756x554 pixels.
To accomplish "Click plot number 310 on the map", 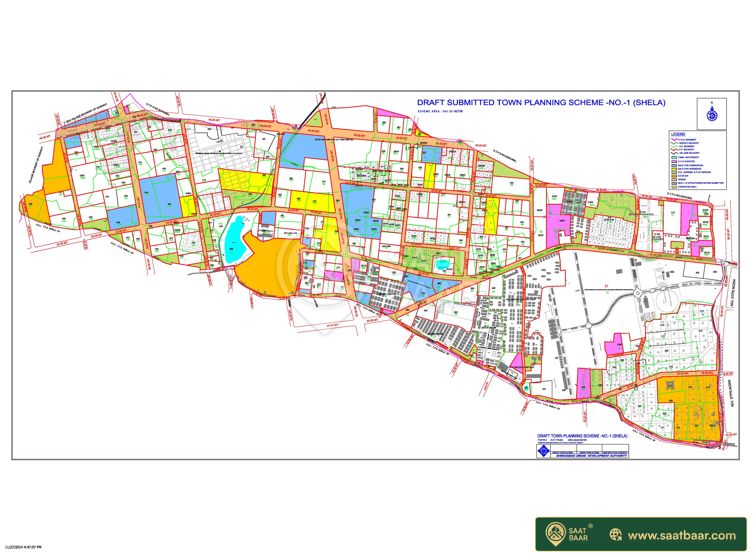I will [x=673, y=213].
